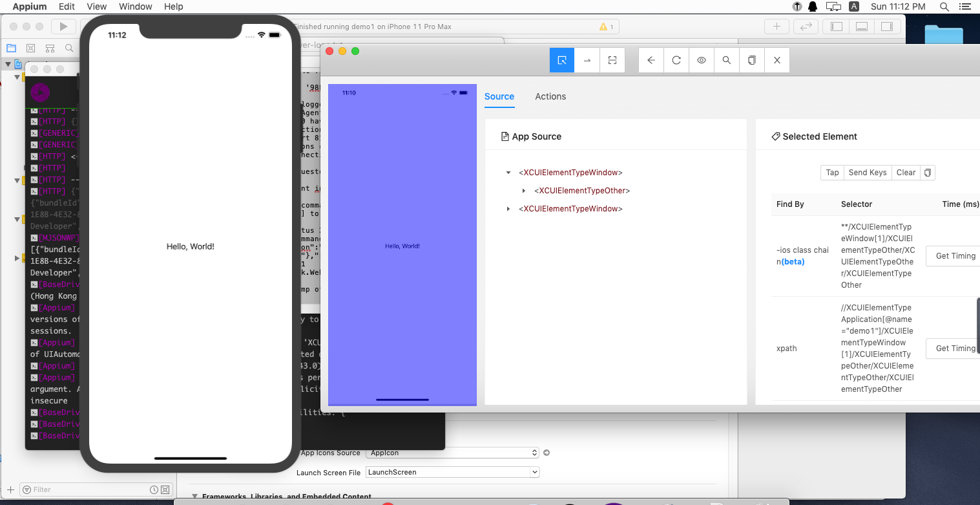Image resolution: width=980 pixels, height=505 pixels.
Task: Open the Appium menu in menu bar
Action: (x=30, y=6)
